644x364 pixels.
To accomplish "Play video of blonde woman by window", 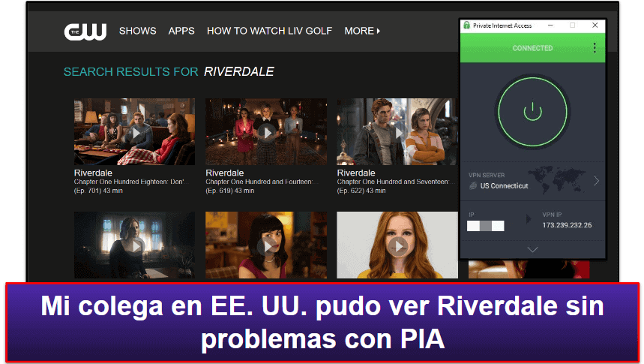I will pos(134,245).
